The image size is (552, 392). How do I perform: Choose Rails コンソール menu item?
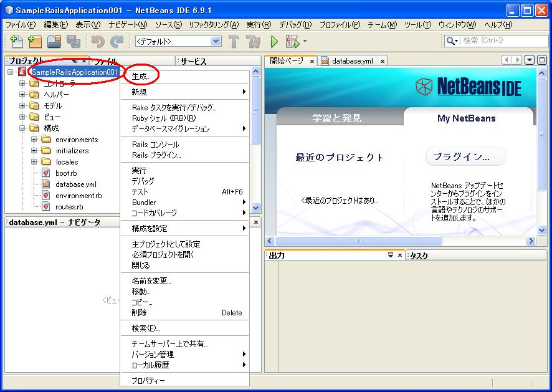pos(185,145)
